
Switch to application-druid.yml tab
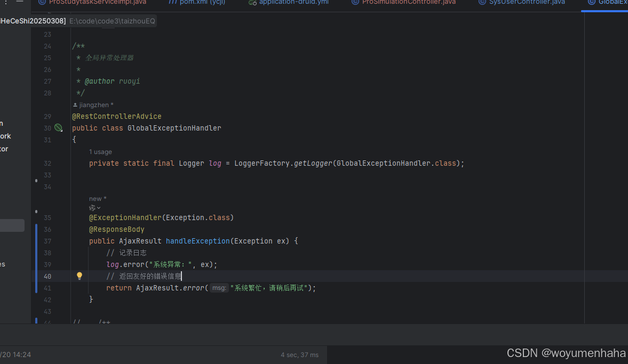click(293, 3)
